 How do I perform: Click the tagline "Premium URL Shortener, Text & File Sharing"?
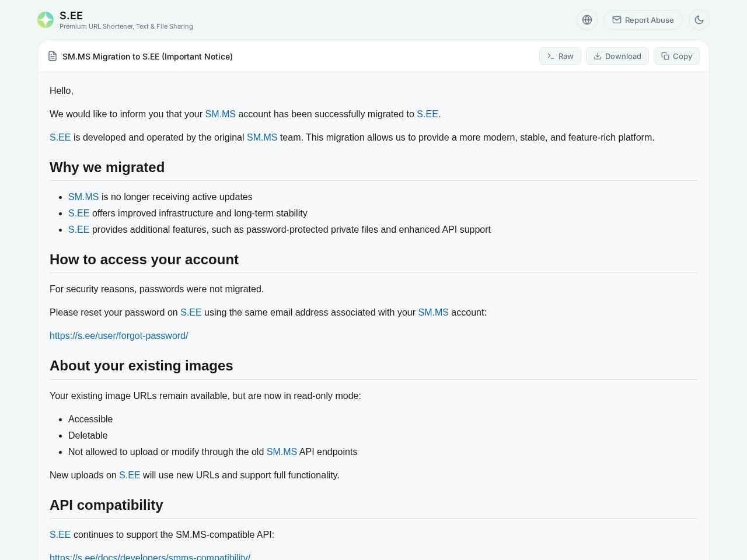(x=126, y=26)
